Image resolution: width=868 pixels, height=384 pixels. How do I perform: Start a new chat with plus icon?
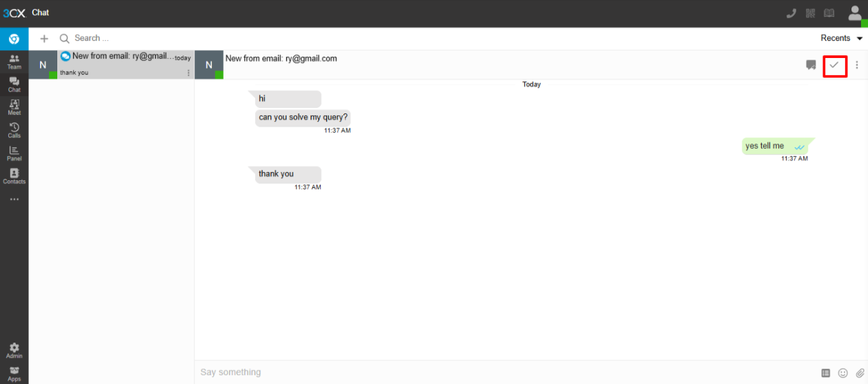pos(44,39)
